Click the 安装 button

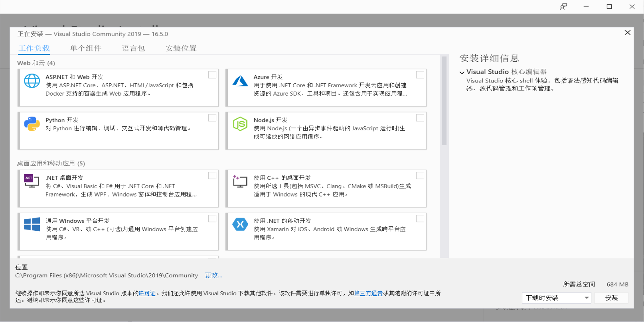coord(611,298)
